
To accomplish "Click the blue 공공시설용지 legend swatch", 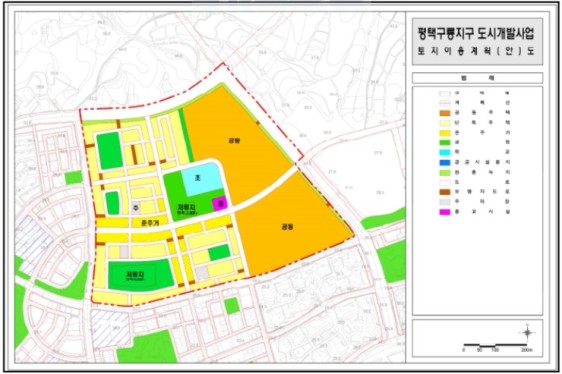I will pyautogui.click(x=445, y=162).
